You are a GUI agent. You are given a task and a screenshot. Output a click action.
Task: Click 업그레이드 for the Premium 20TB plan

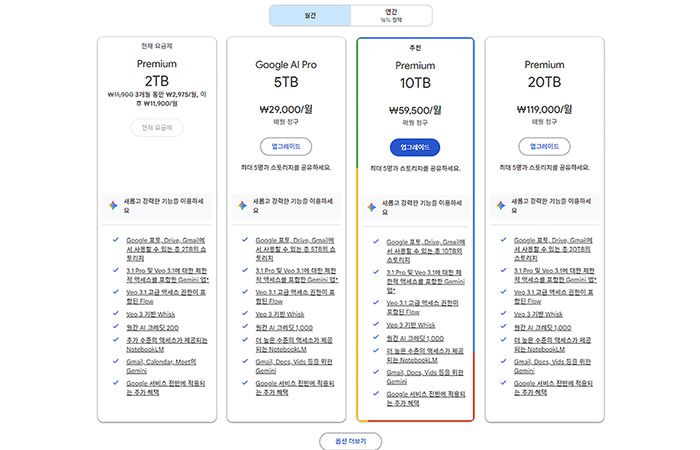pyautogui.click(x=544, y=146)
